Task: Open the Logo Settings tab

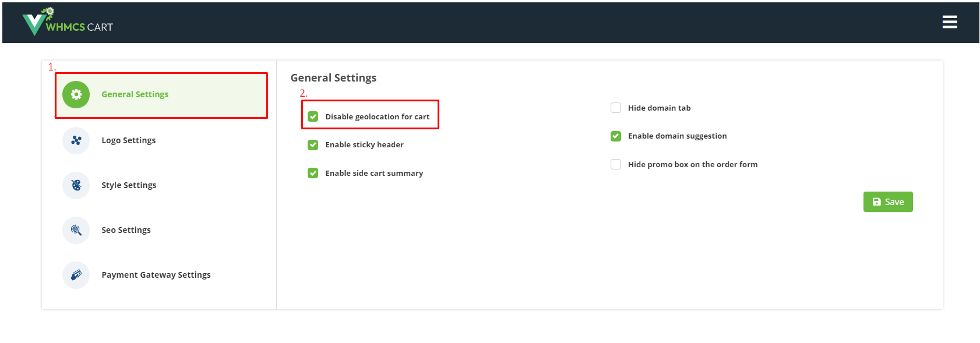Action: coord(129,140)
